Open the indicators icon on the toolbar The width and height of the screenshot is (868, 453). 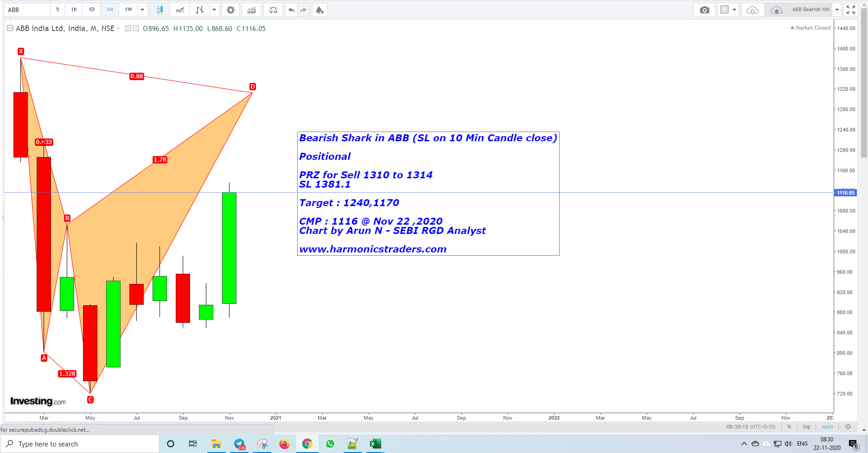(251, 9)
